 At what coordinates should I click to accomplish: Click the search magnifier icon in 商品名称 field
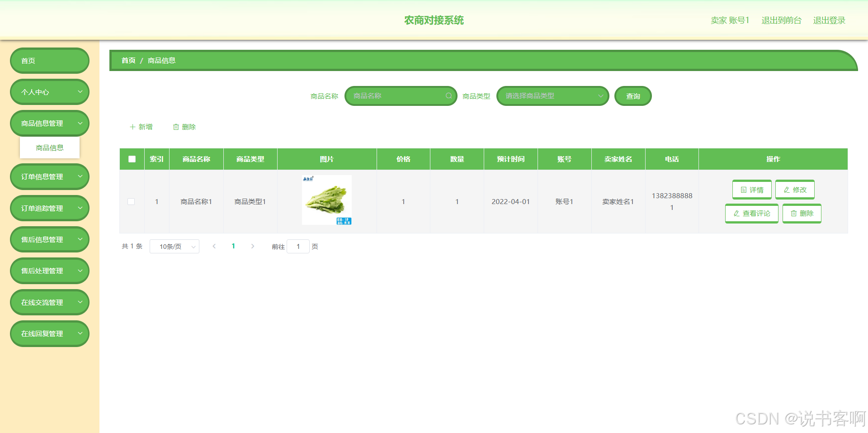pos(448,96)
